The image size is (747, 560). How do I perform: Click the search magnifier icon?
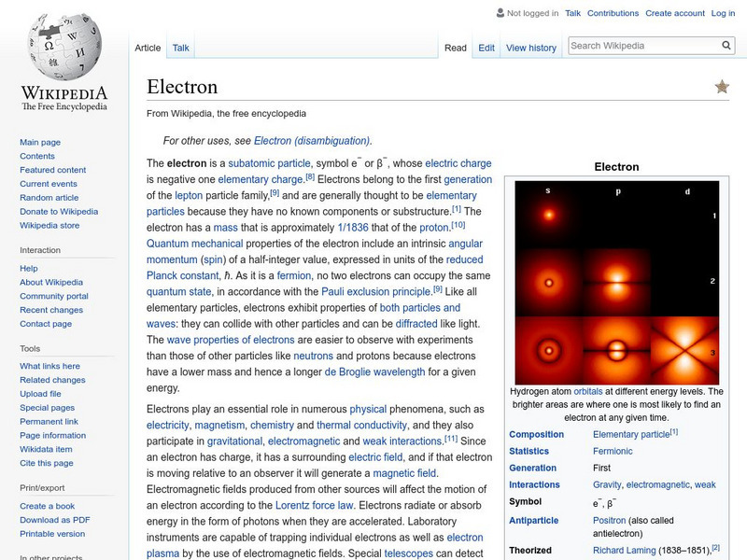pos(726,45)
